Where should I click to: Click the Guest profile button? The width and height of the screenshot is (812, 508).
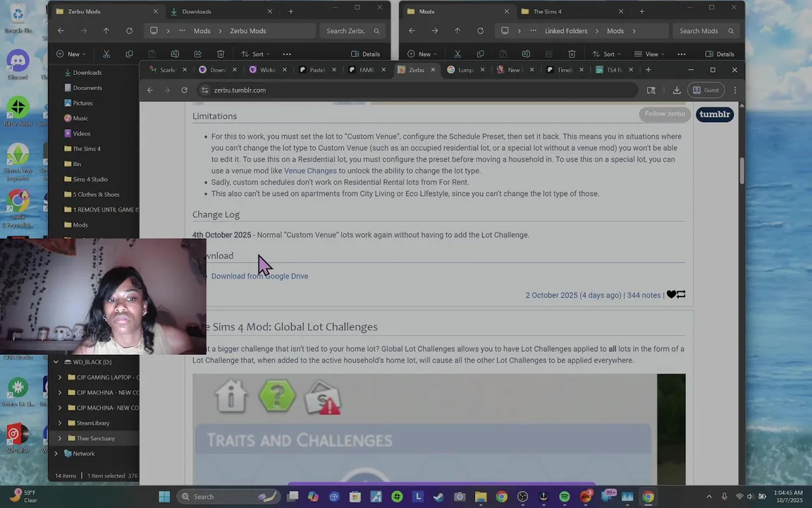706,90
